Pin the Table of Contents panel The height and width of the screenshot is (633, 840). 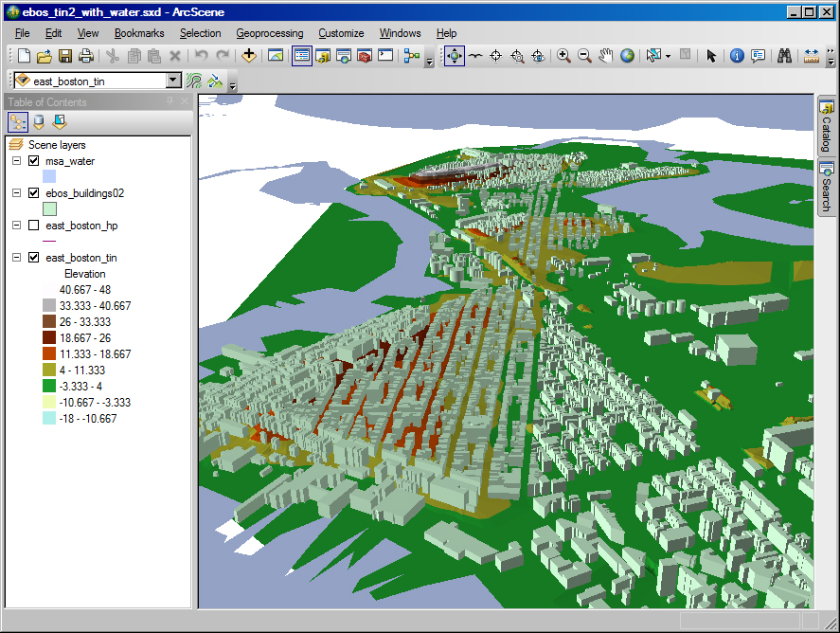170,100
